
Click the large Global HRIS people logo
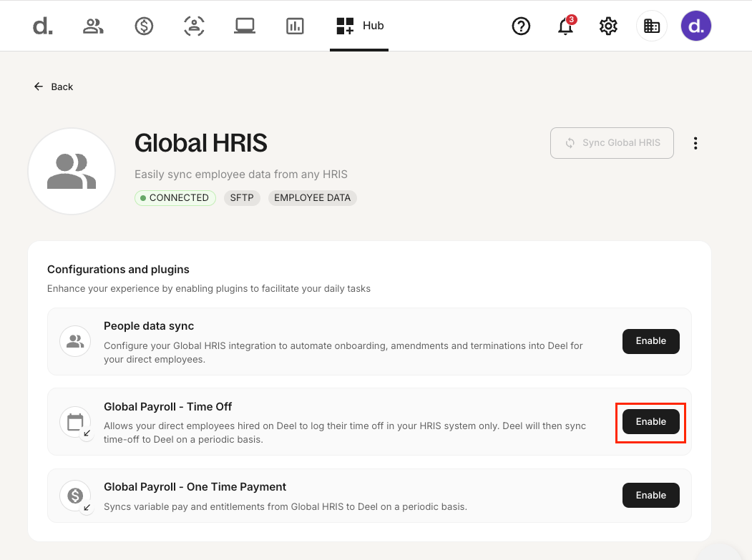[x=72, y=171]
